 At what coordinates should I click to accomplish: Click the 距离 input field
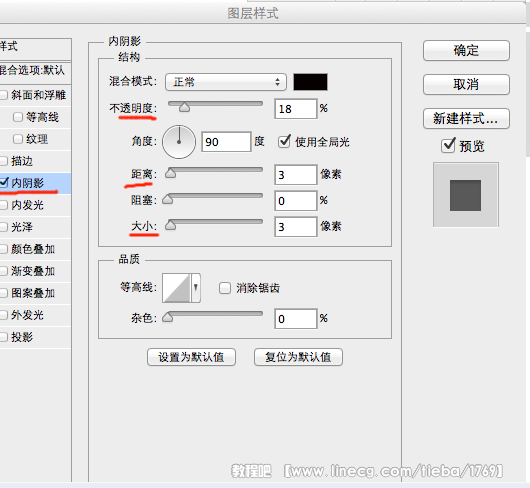coord(296,175)
